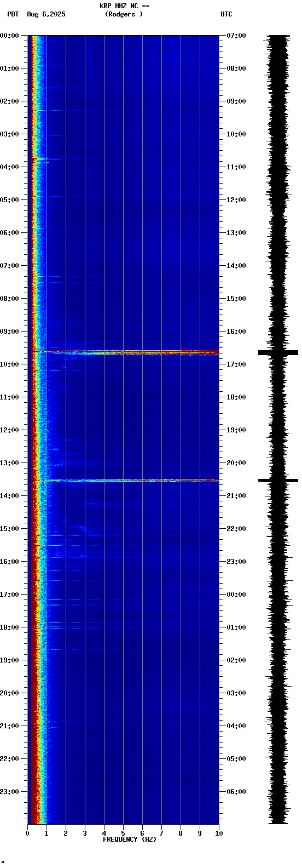The height and width of the screenshot is (868, 302).
Task: Click the '08:00' PDT time label on left
Action: point(9,299)
